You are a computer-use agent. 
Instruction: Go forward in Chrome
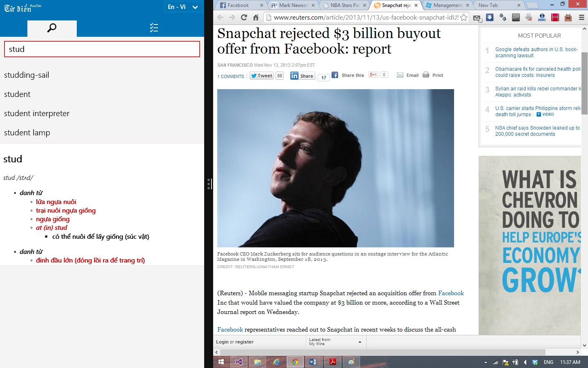point(232,18)
